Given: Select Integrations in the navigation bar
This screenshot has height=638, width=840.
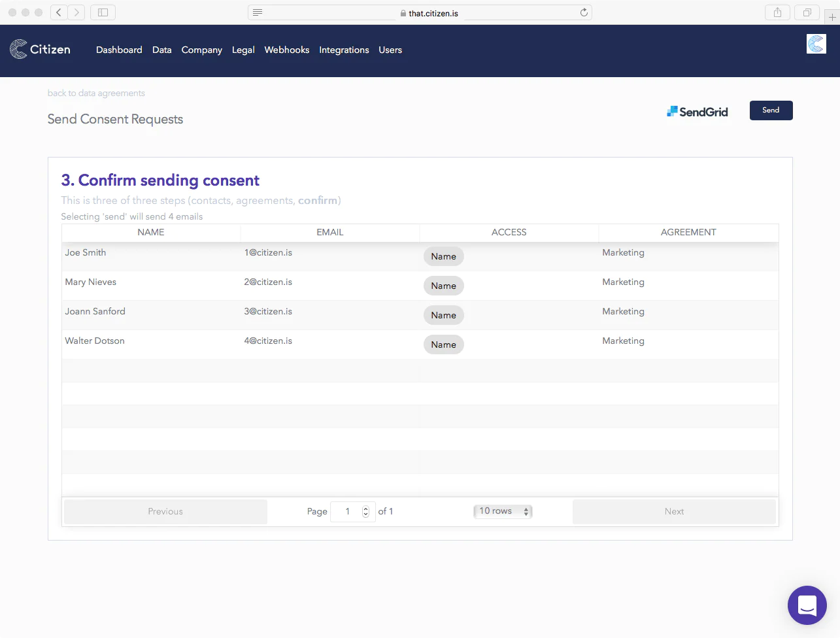Looking at the screenshot, I should (x=344, y=50).
